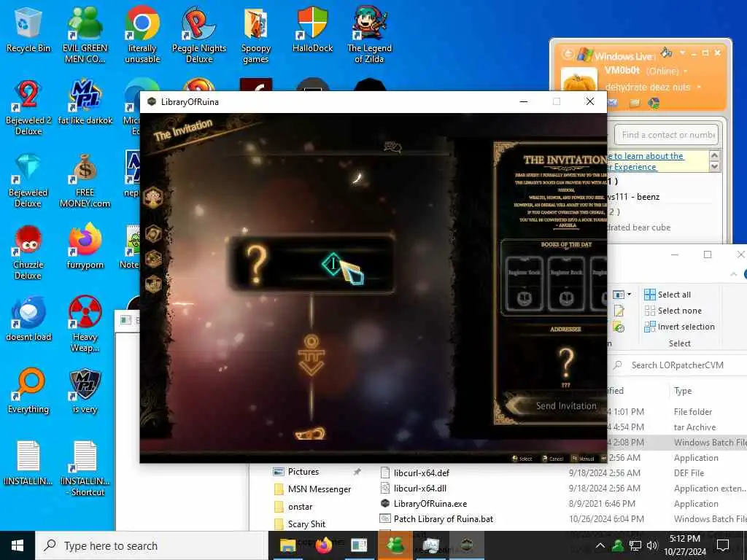The width and height of the screenshot is (747, 560).
Task: Click Messenger banner scroll down arrow
Action: click(x=714, y=167)
